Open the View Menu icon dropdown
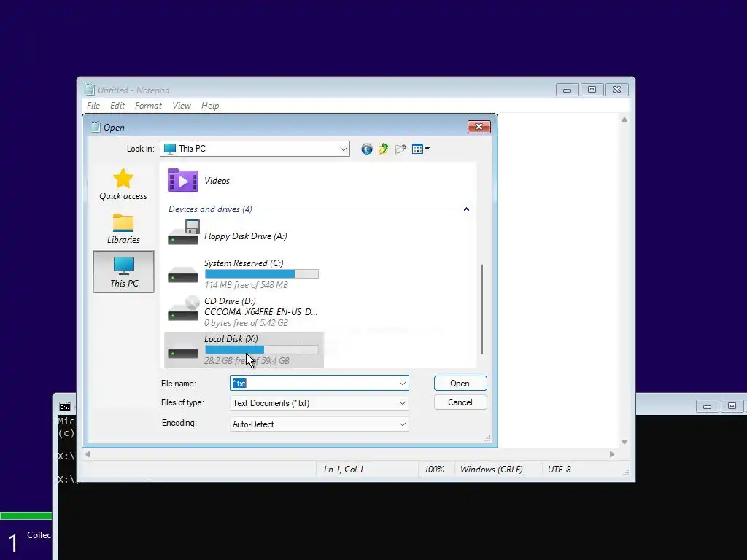The width and height of the screenshot is (747, 560). [x=421, y=149]
